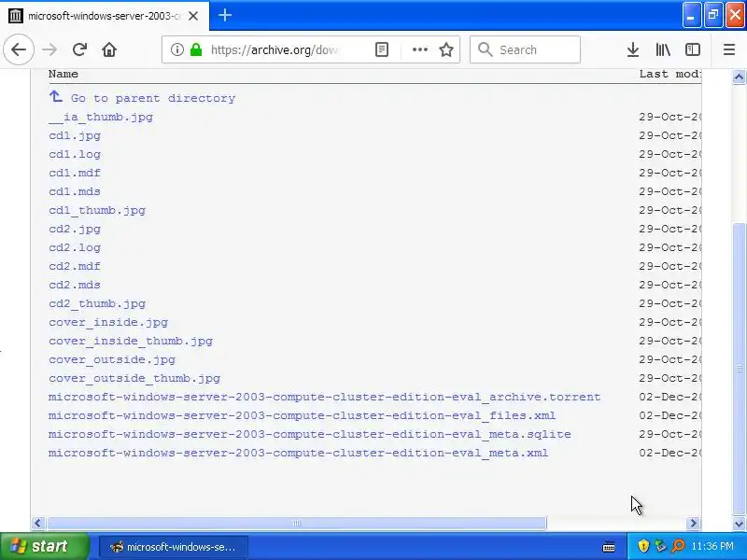The height and width of the screenshot is (560, 747).
Task: Bookmark this page with the star
Action: (446, 49)
